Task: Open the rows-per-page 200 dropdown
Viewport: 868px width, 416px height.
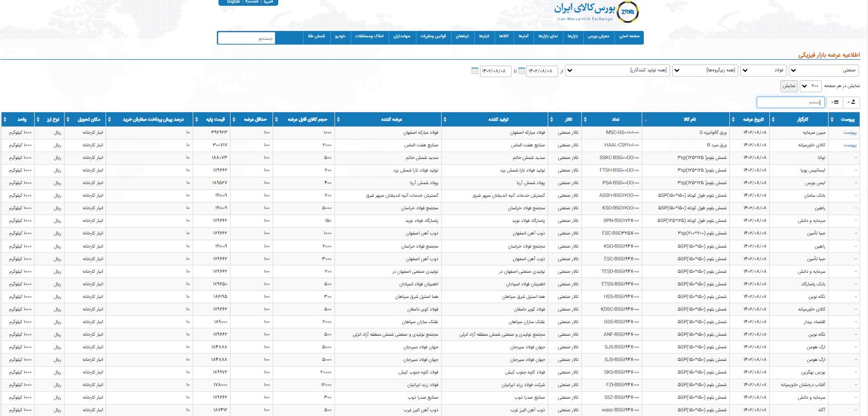Action: pyautogui.click(x=811, y=86)
